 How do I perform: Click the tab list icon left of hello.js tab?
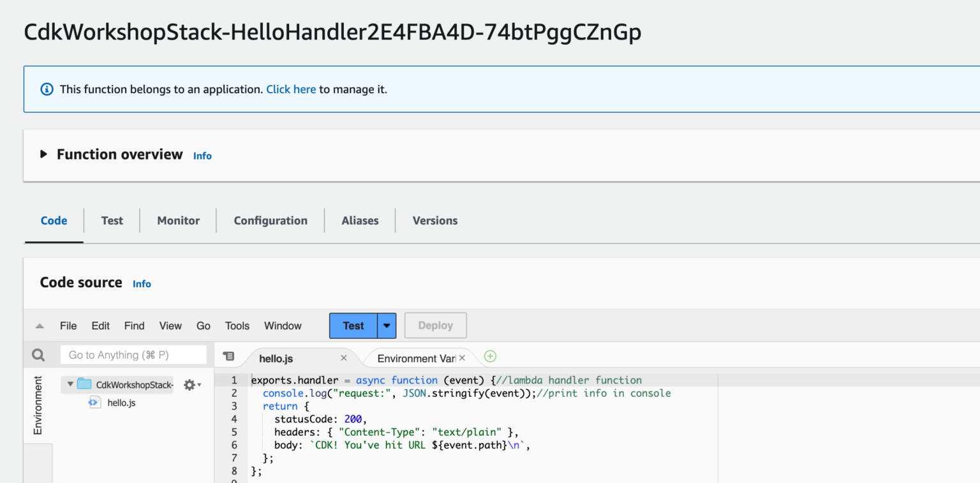(230, 356)
